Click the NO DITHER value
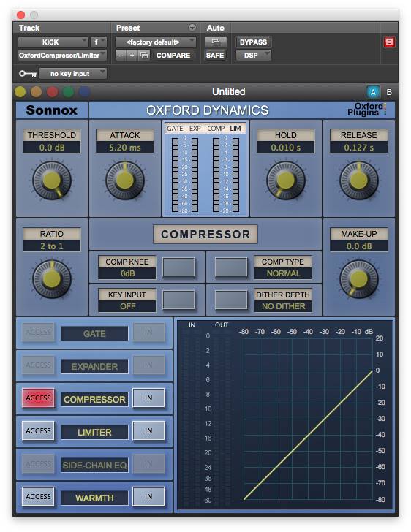Viewport: 411px width, 532px height. coord(283,306)
